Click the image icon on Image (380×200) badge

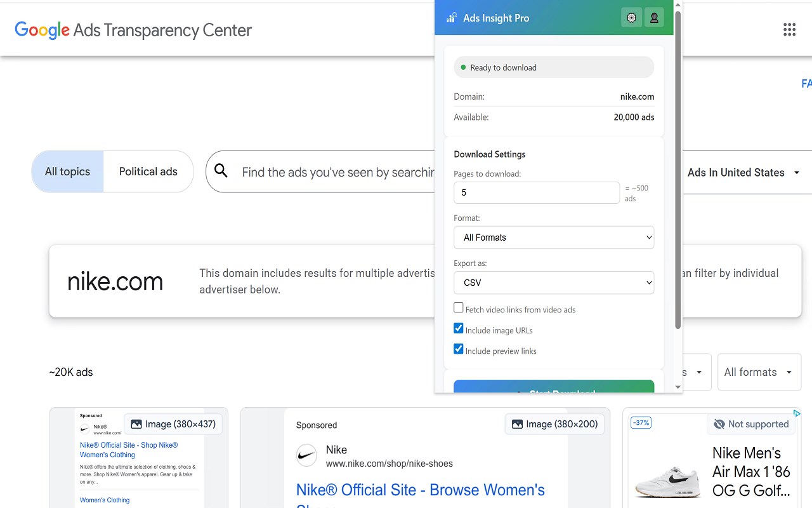click(x=518, y=424)
